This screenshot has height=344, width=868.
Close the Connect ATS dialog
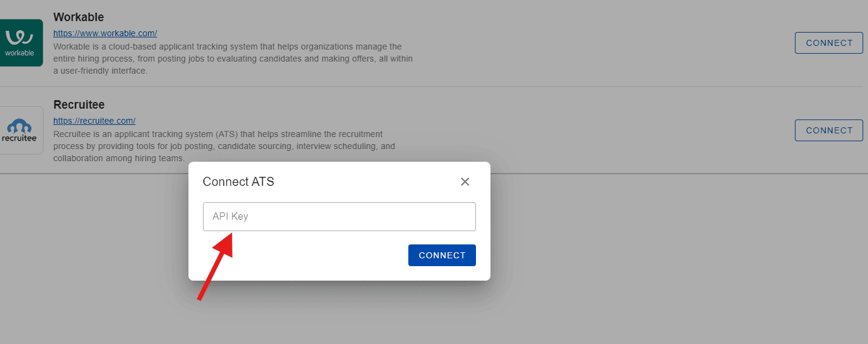(465, 182)
